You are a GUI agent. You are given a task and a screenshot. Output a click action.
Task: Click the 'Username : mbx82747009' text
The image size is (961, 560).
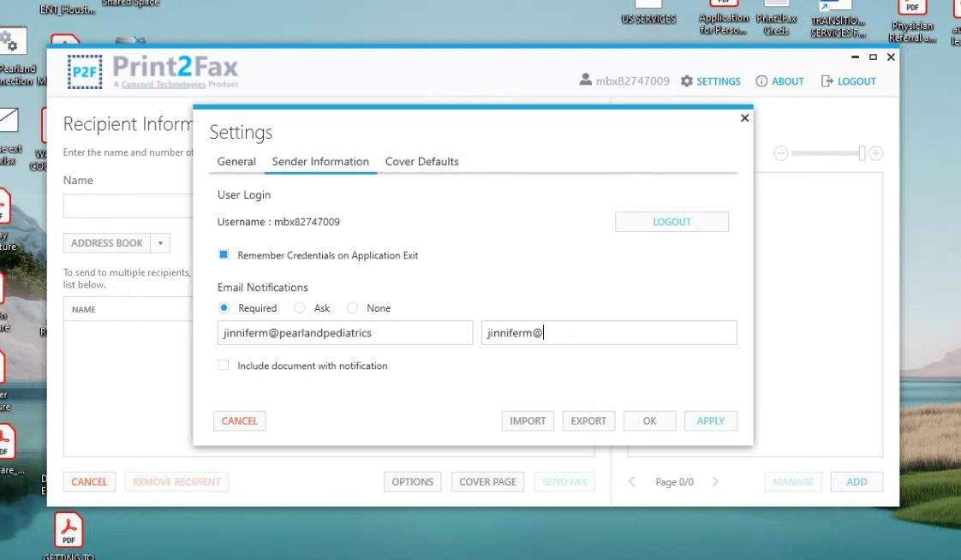click(x=279, y=222)
